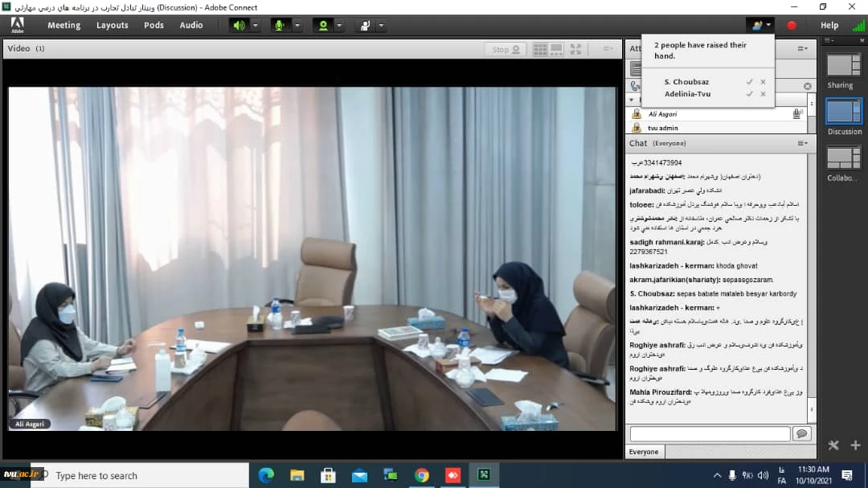868x488 pixels.
Task: Open File Explorer from the taskbar
Action: click(x=297, y=475)
